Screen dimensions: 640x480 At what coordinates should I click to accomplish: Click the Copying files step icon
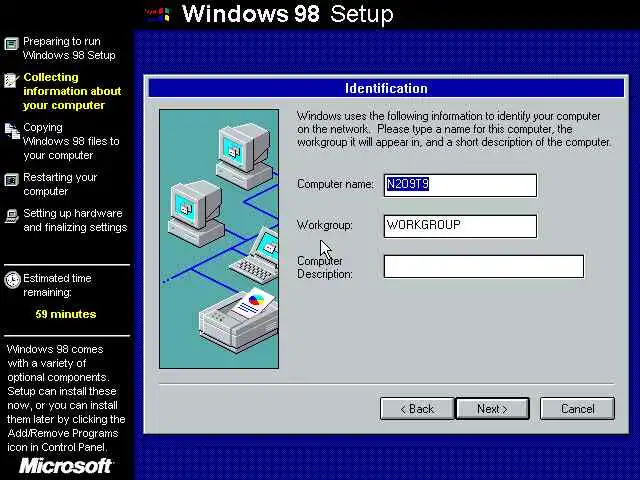pyautogui.click(x=12, y=131)
